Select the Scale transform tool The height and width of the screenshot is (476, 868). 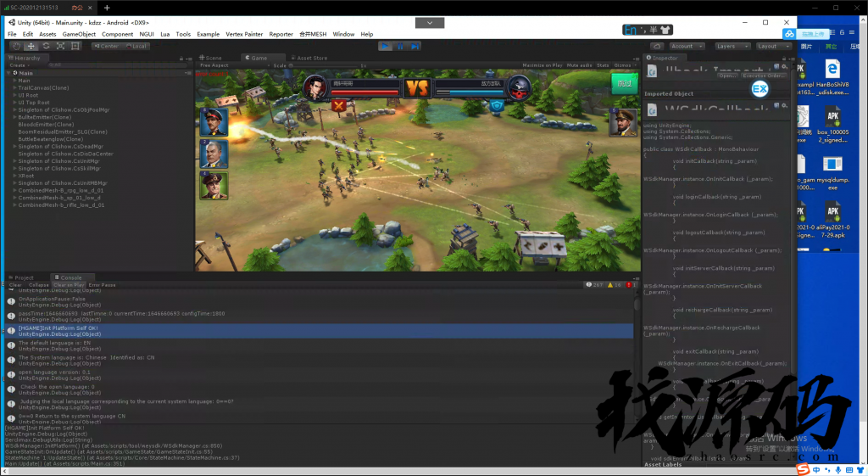tap(61, 46)
